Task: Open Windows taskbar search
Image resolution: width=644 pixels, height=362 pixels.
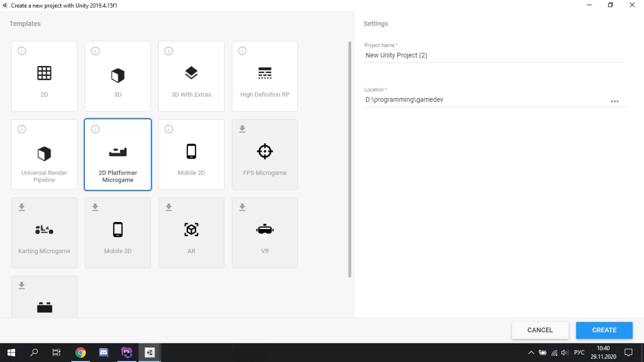Action: (34, 352)
